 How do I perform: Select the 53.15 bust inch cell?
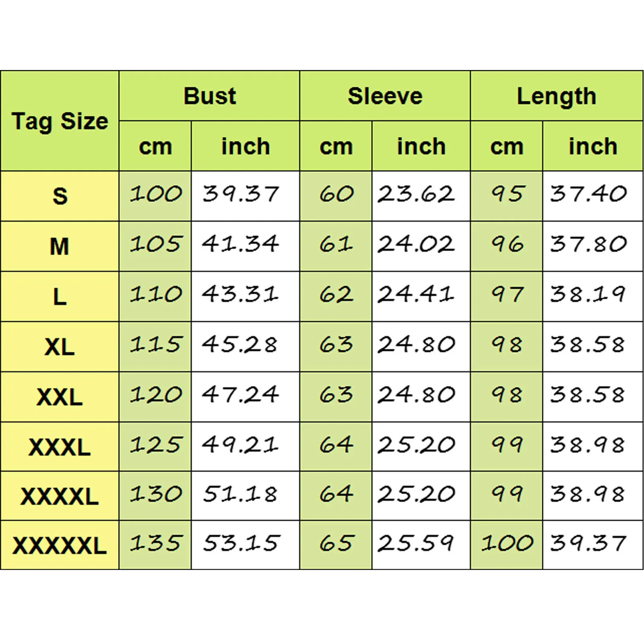pos(241,543)
